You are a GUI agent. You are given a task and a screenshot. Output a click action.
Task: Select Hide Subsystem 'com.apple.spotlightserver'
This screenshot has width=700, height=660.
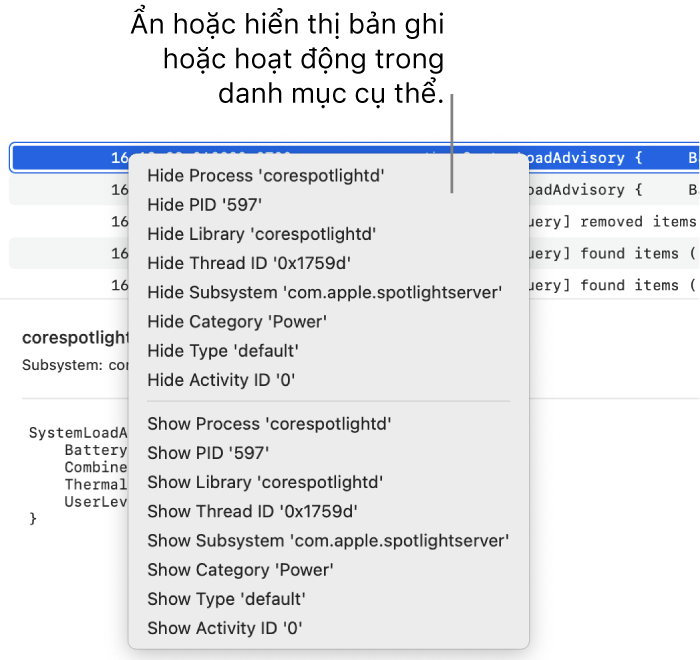click(x=324, y=292)
